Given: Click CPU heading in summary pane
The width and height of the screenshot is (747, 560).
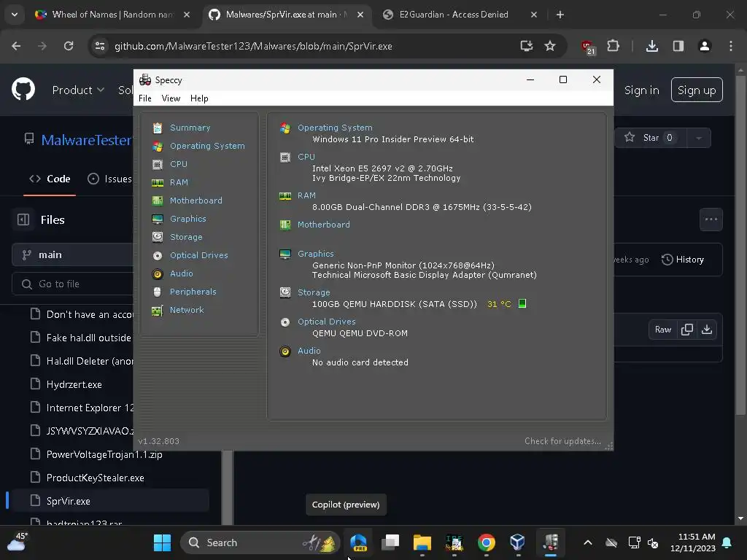Looking at the screenshot, I should coord(306,157).
